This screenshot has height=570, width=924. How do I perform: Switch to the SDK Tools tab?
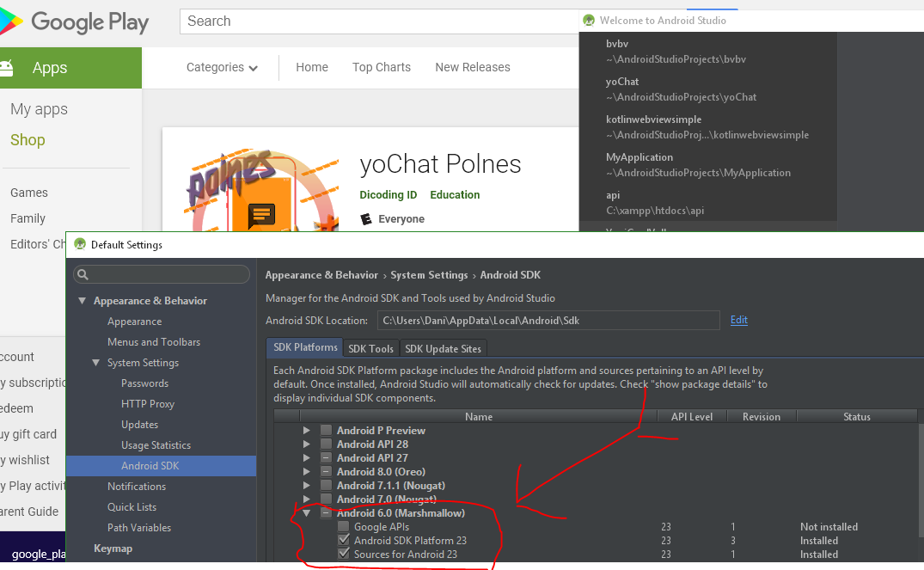(370, 348)
